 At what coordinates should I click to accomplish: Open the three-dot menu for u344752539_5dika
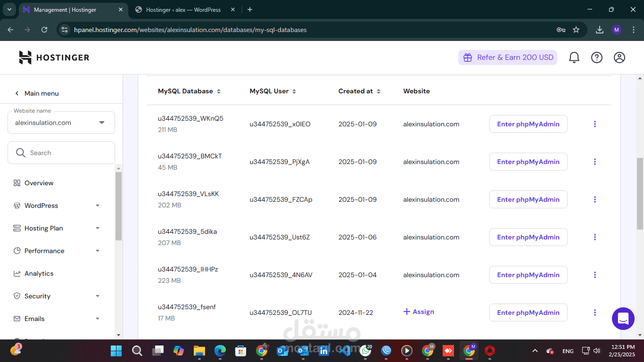coord(595,237)
